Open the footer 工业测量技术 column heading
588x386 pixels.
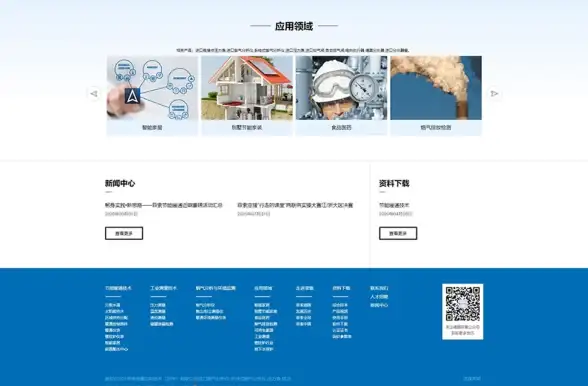point(163,288)
